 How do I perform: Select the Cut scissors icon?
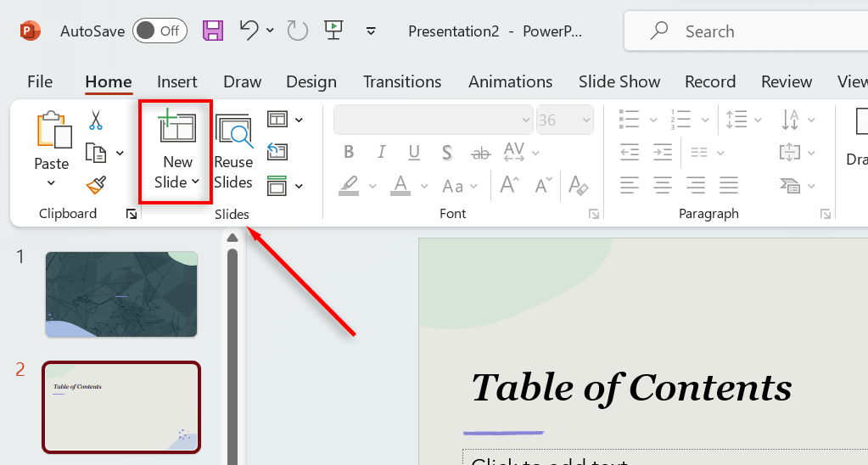95,120
